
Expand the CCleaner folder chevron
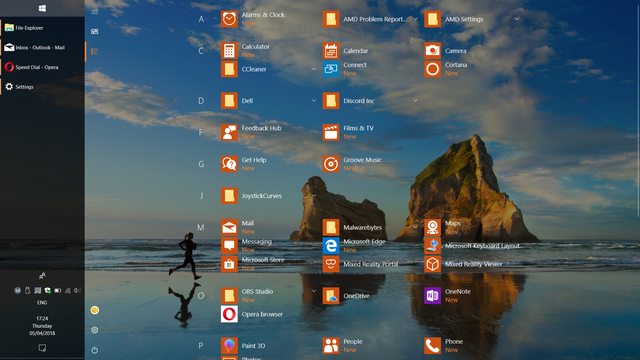pyautogui.click(x=313, y=69)
